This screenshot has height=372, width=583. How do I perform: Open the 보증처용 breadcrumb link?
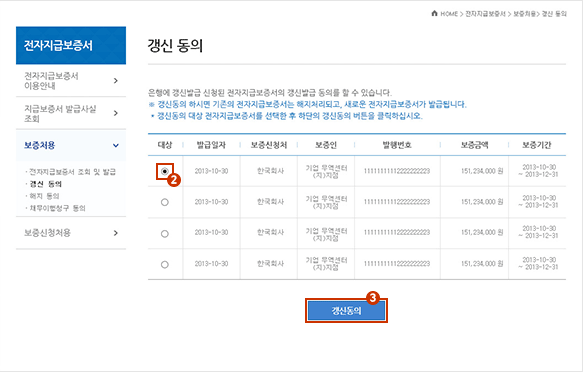coord(524,14)
